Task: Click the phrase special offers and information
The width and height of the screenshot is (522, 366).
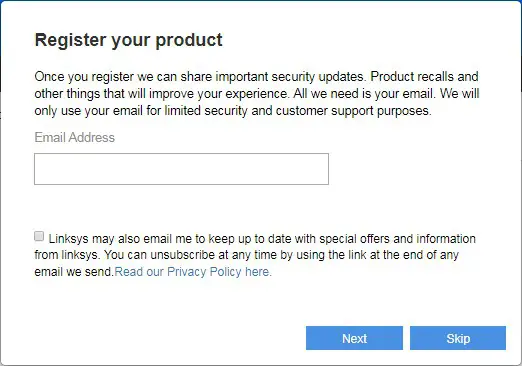Action: [x=397, y=239]
